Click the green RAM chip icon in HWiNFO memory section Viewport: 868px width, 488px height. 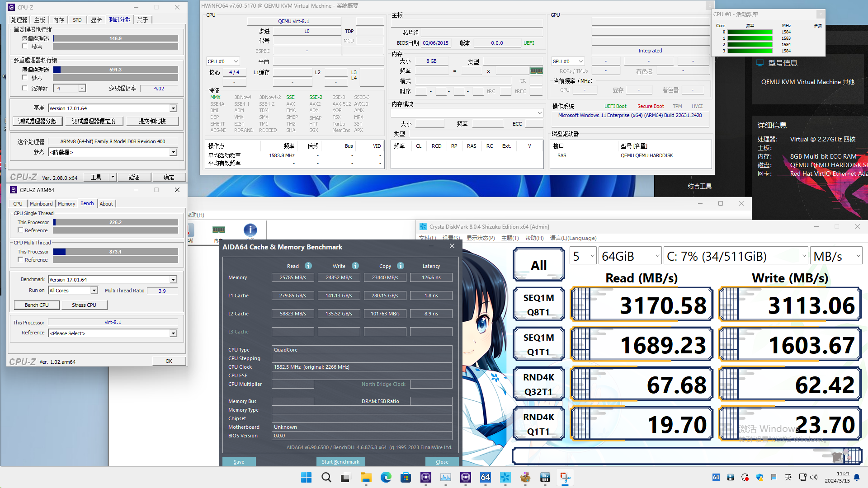click(x=537, y=70)
